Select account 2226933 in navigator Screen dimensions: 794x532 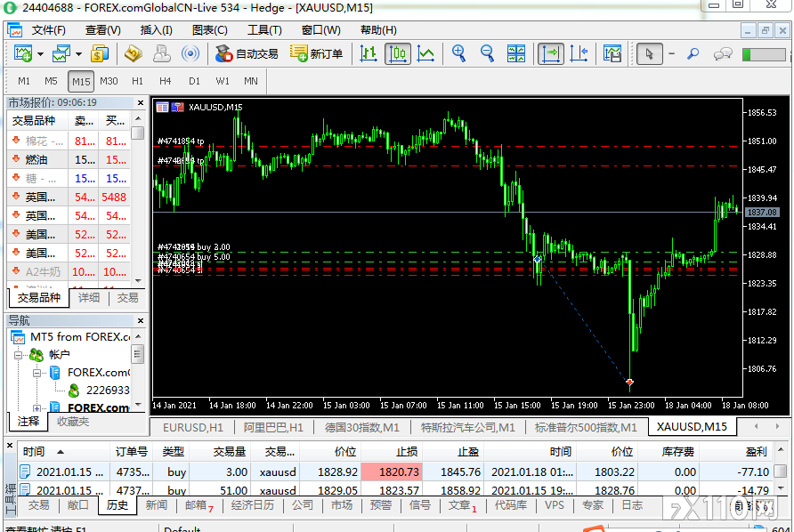point(108,391)
